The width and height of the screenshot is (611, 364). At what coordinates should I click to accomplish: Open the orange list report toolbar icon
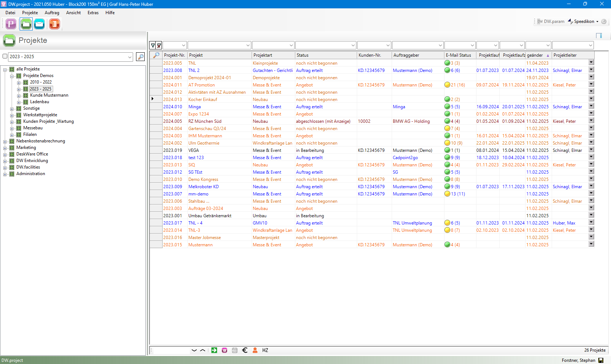point(55,24)
